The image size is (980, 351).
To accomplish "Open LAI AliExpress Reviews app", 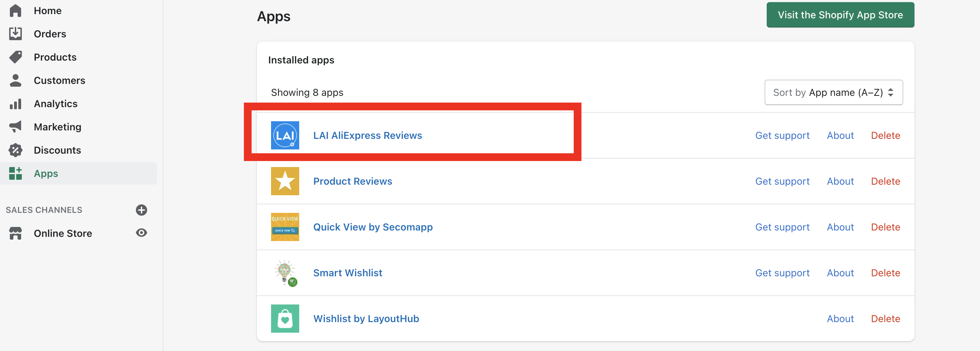I will pos(367,136).
